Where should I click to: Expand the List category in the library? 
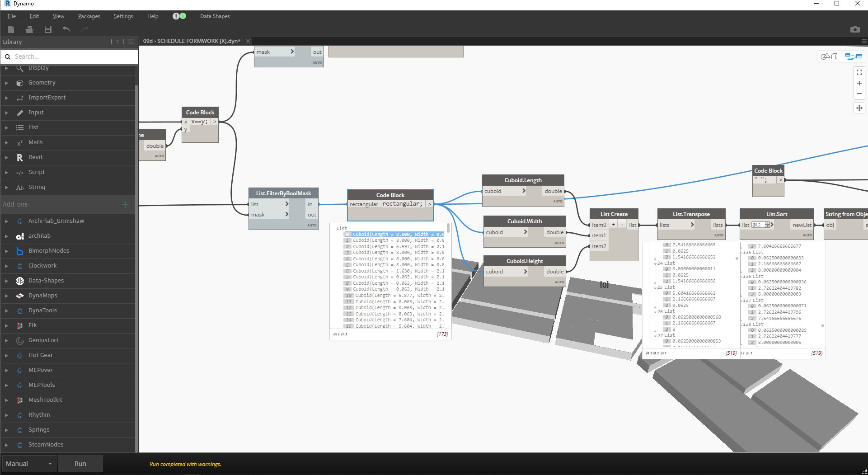[x=6, y=127]
